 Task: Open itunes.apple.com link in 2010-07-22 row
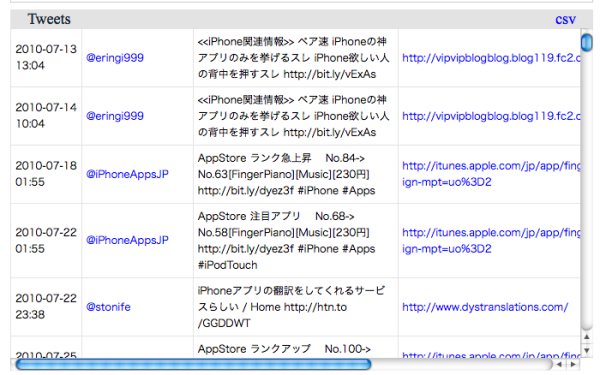click(491, 241)
